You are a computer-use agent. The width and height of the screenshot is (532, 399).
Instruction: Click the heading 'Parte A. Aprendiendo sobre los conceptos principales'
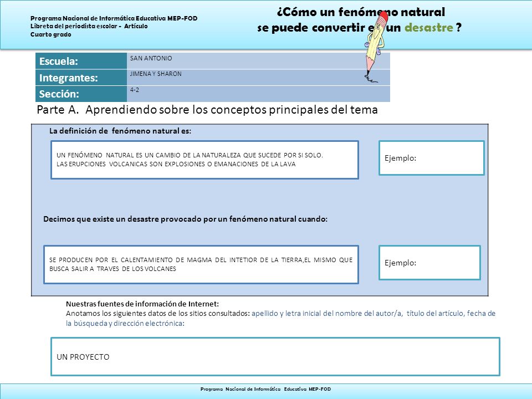pos(207,110)
